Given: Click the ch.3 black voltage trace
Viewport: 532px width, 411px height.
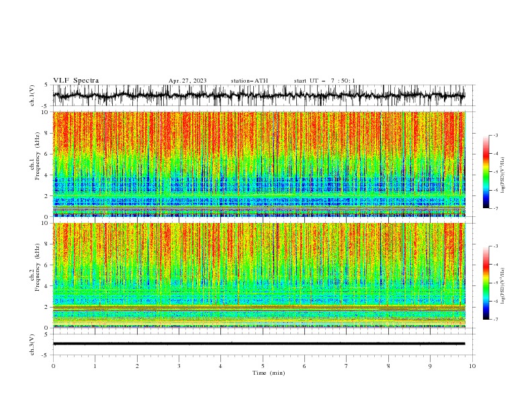Looking at the screenshot, I should pyautogui.click(x=259, y=344).
